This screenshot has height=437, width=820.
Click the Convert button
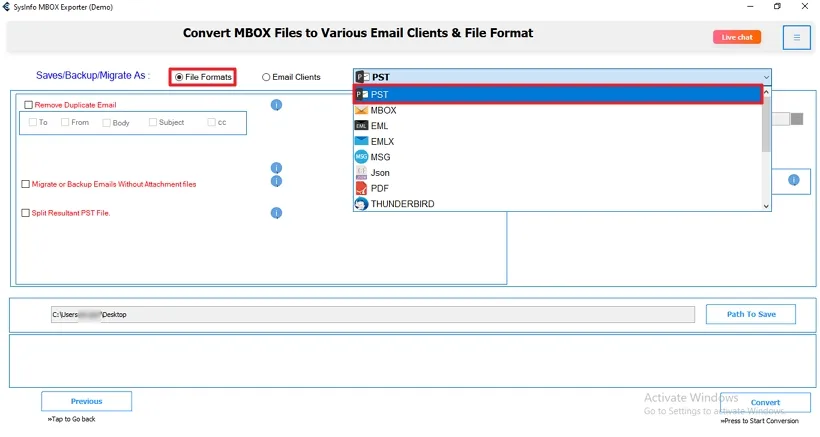coord(765,402)
